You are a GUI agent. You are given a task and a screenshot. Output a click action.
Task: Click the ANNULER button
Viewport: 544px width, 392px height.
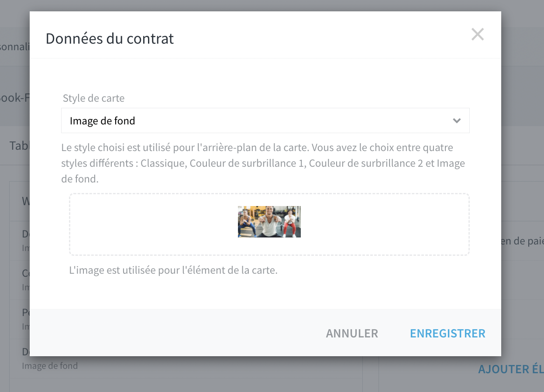(352, 334)
